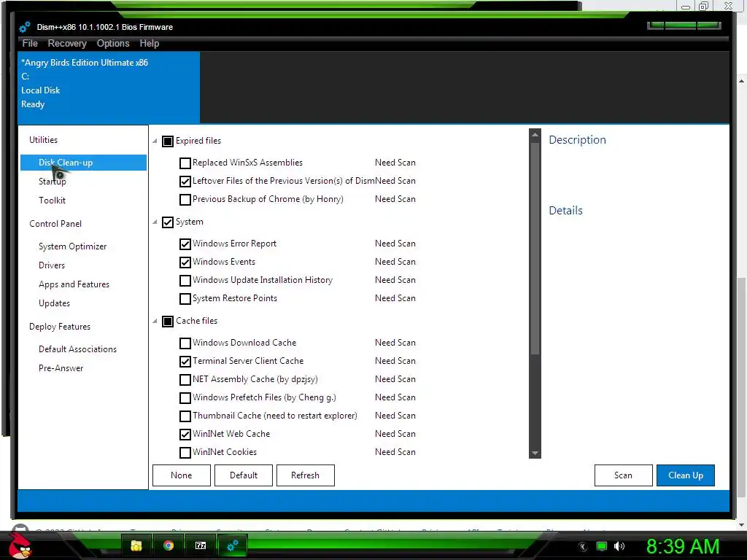Collapse the Expired files group

155,141
